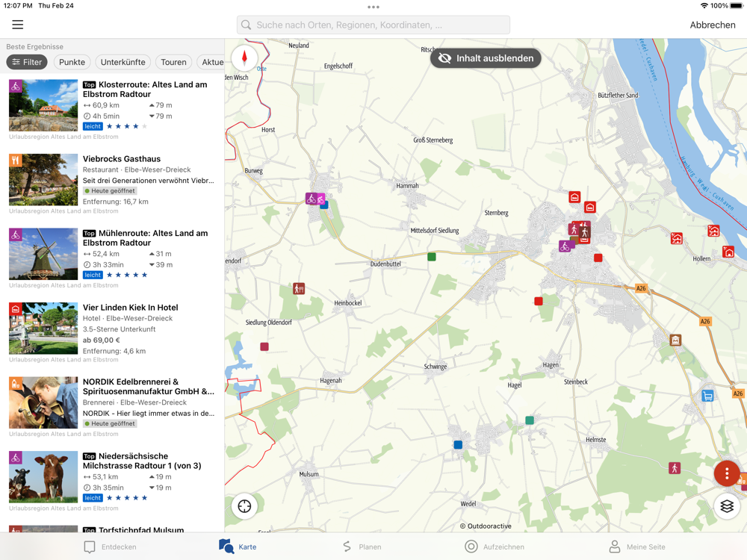Switch to Karte tab
The image size is (747, 560).
click(238, 547)
